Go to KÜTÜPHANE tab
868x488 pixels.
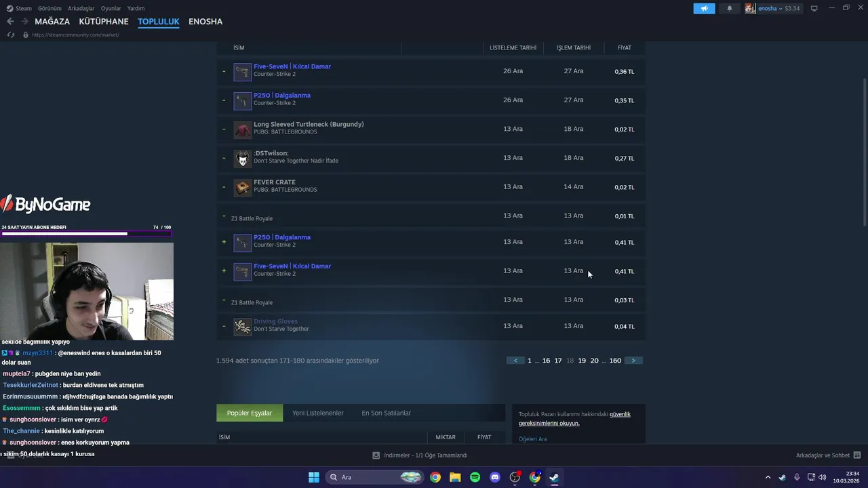pyautogui.click(x=104, y=22)
